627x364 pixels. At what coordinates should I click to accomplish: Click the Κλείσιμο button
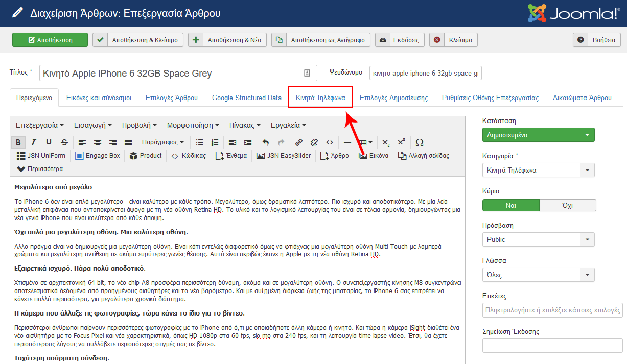454,40
